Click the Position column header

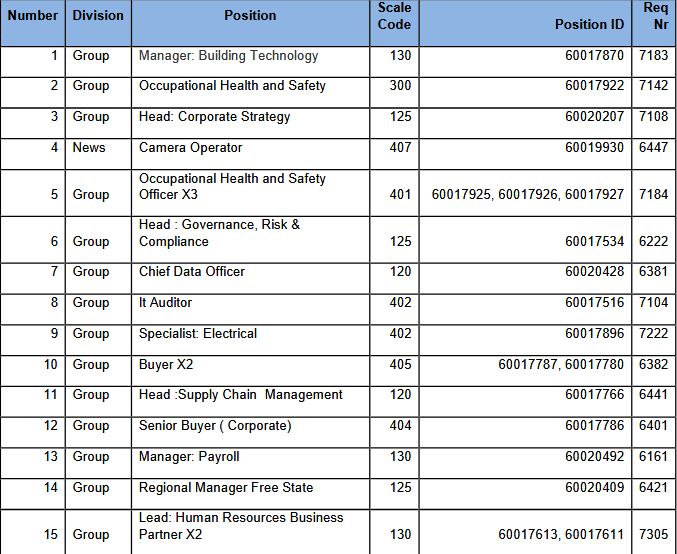(250, 23)
